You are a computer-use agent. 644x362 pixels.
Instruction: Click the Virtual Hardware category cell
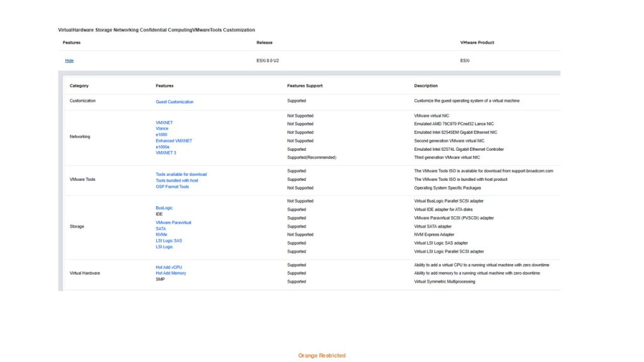pyautogui.click(x=85, y=273)
